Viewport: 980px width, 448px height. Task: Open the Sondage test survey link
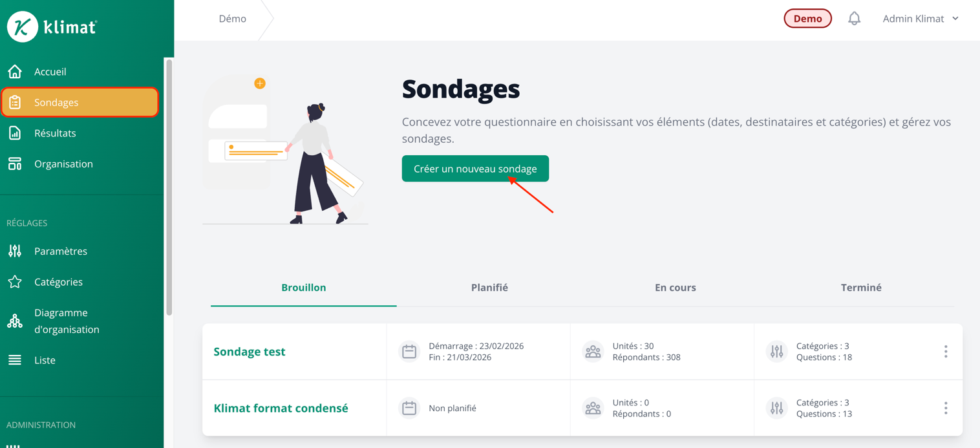pos(249,351)
